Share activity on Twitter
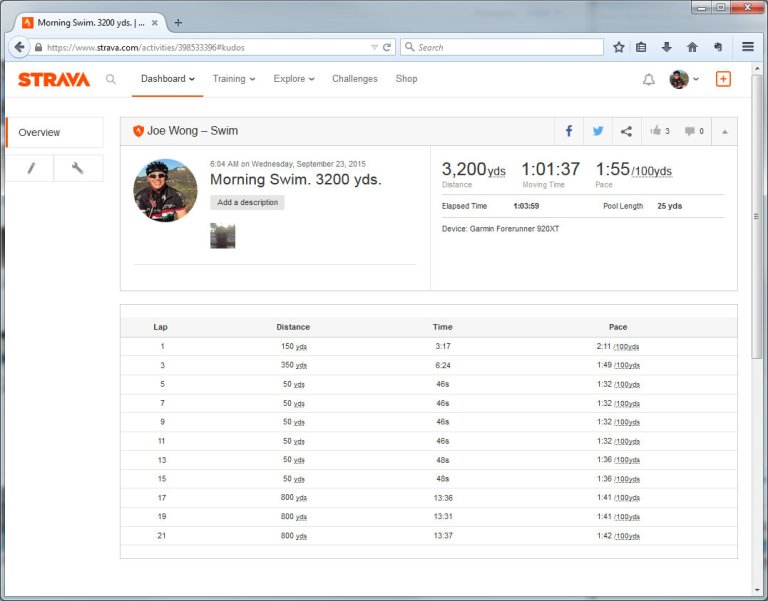The image size is (768, 601). pos(598,131)
